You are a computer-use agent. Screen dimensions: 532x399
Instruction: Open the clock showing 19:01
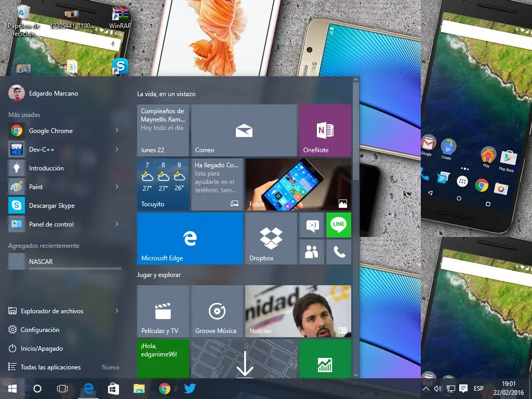(x=508, y=389)
